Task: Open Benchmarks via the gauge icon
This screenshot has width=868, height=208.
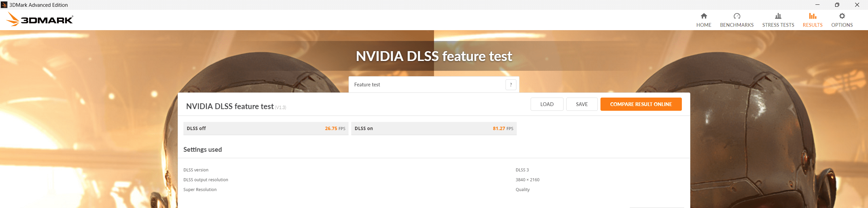Action: [x=737, y=16]
